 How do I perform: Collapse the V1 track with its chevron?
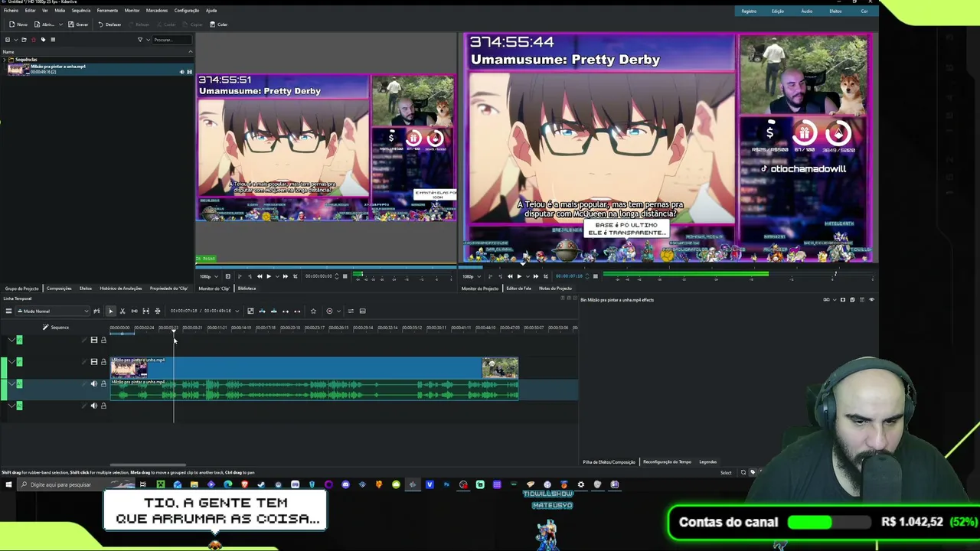pos(11,362)
